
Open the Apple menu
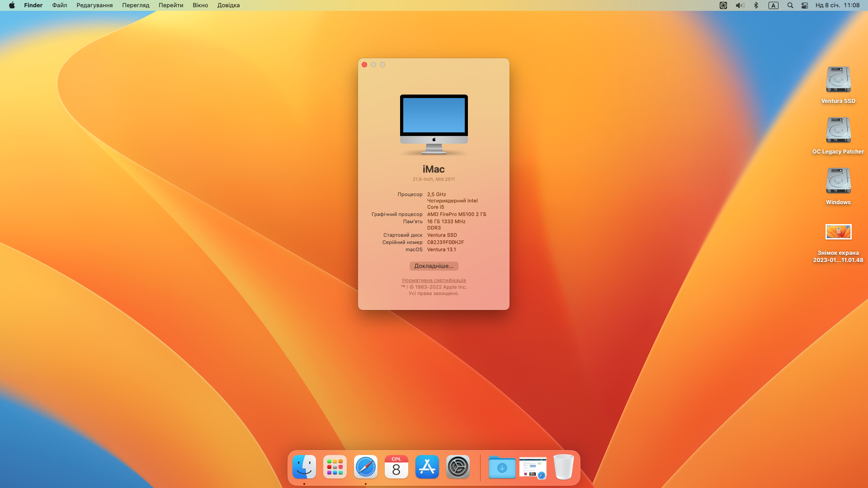tap(12, 5)
